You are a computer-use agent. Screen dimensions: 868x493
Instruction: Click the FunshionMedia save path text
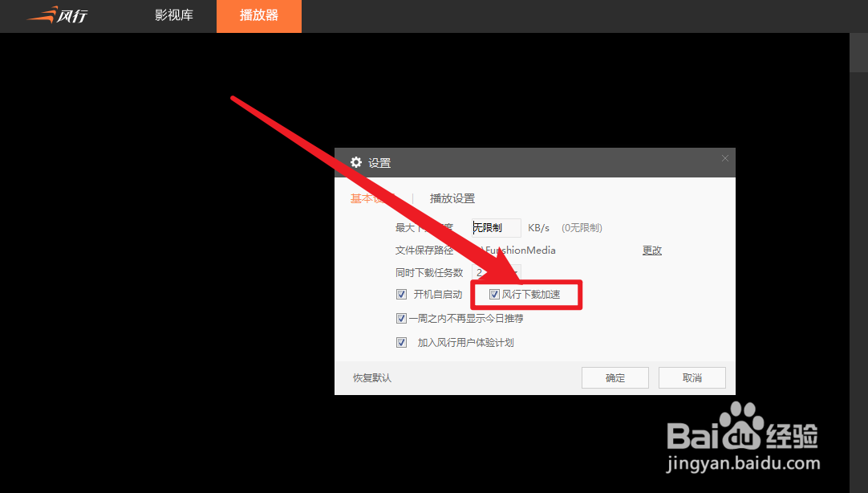tap(521, 250)
